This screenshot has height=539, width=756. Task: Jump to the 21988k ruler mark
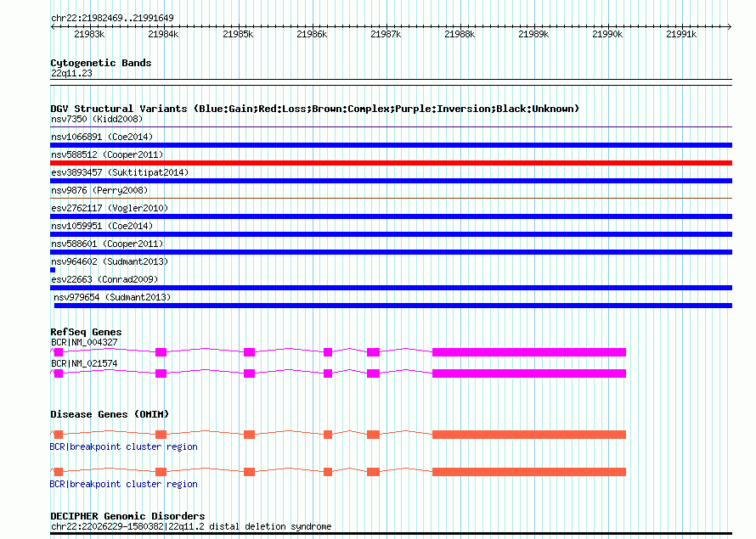coord(460,34)
